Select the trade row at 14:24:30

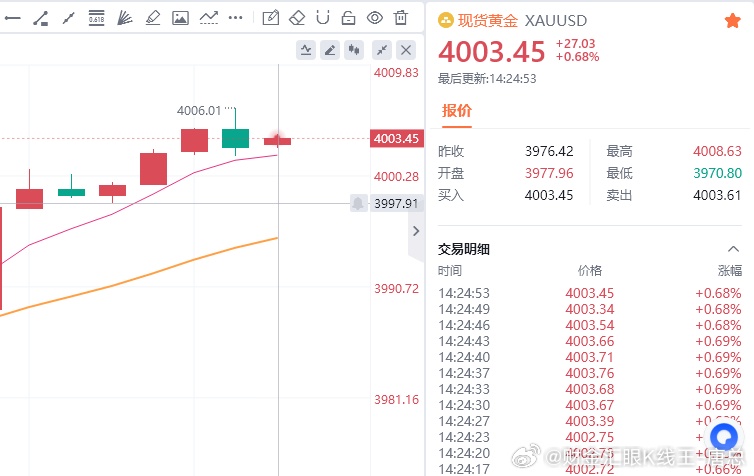pos(590,405)
